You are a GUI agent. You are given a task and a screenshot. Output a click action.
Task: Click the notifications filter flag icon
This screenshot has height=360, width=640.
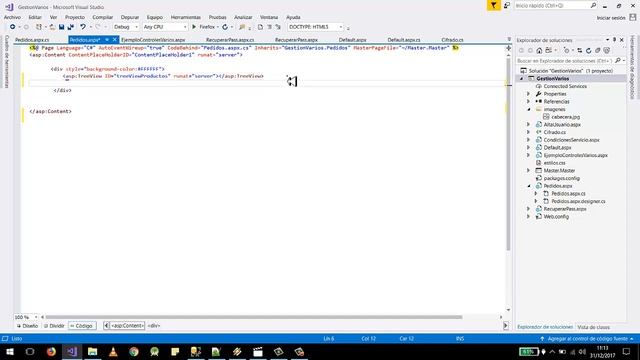pyautogui.click(x=493, y=5)
